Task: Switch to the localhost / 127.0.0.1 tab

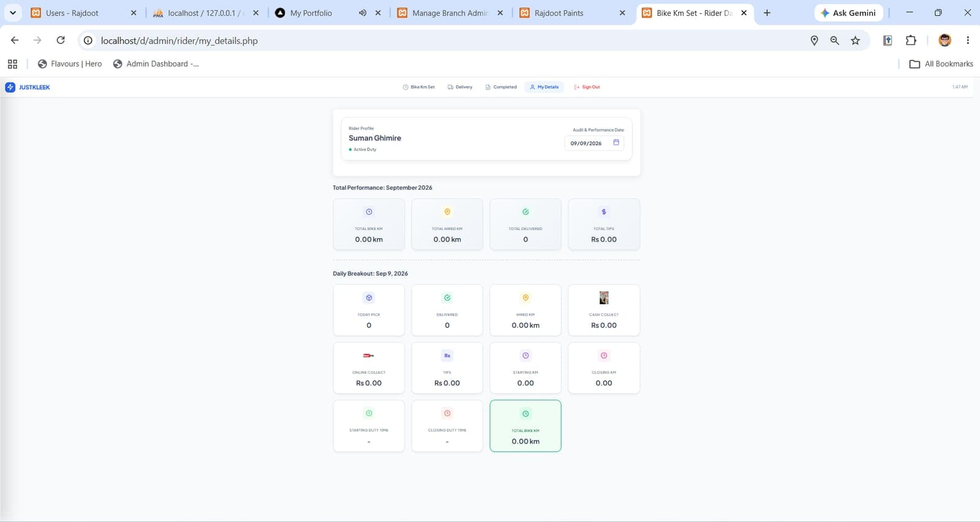Action: tap(206, 13)
